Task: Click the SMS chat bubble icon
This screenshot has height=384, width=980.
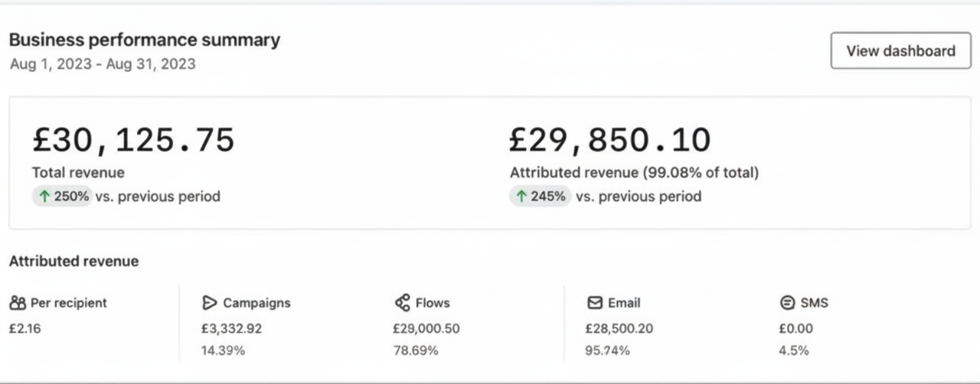Action: [x=787, y=303]
